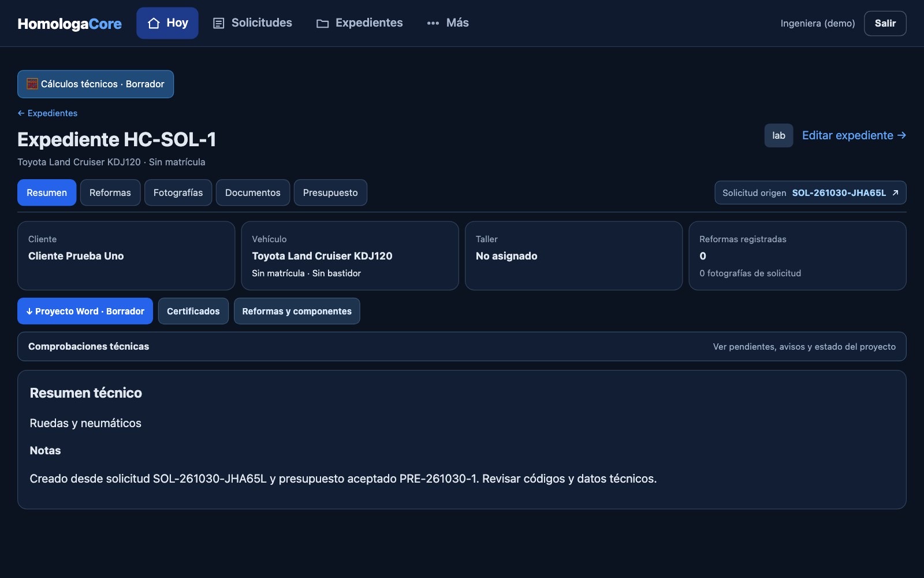Open Reformas y componentes
The width and height of the screenshot is (924, 578).
point(297,311)
